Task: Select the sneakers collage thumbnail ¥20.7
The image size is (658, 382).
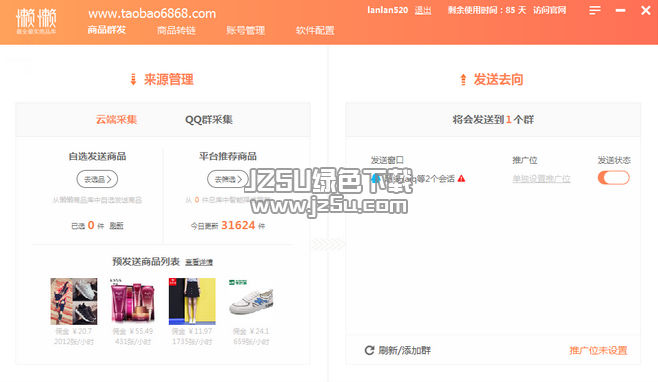Action: (x=74, y=301)
